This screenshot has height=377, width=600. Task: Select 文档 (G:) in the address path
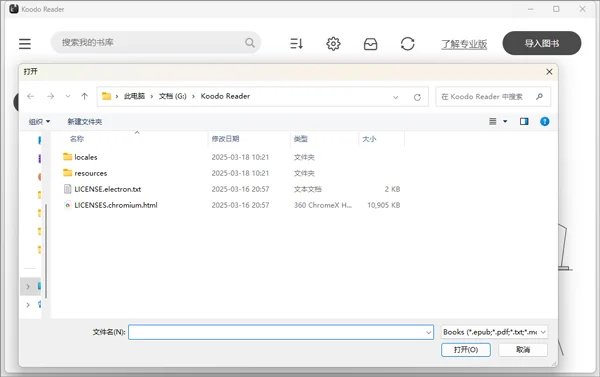pos(173,96)
